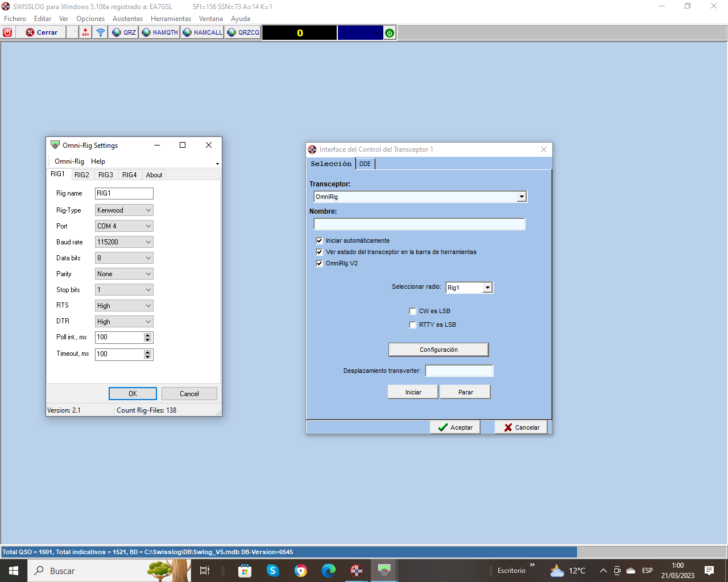Click Cancelar with red X
The image size is (728, 582).
pos(522,427)
